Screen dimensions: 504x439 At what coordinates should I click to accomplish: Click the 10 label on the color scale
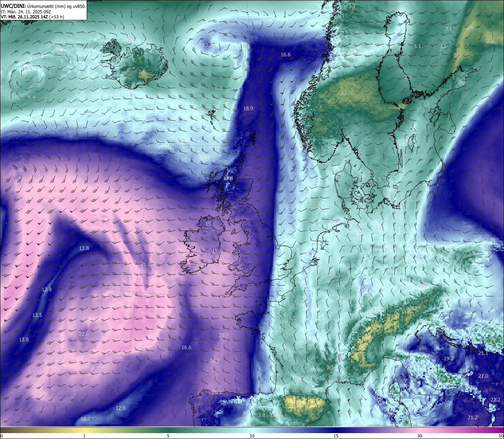tap(252, 436)
